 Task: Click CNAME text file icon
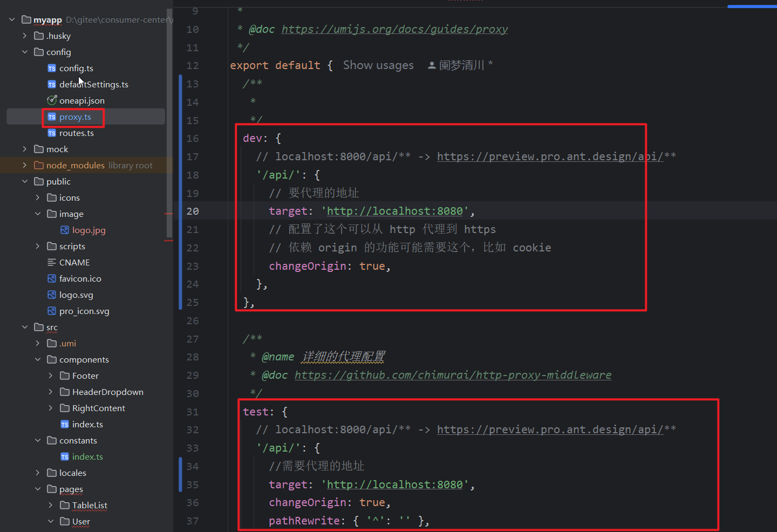[52, 263]
